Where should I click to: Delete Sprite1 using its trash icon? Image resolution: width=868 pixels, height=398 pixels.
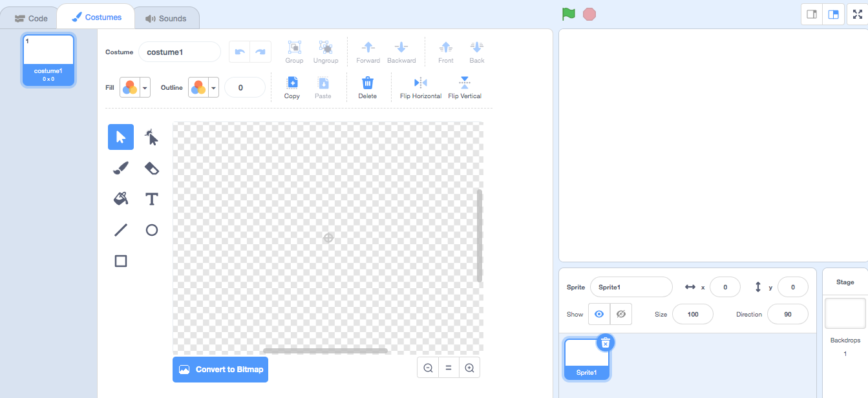[x=605, y=343]
